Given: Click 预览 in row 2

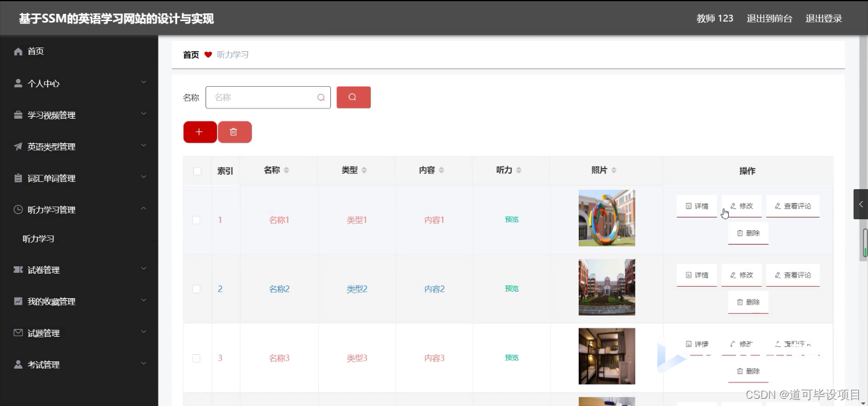Looking at the screenshot, I should (x=512, y=289).
